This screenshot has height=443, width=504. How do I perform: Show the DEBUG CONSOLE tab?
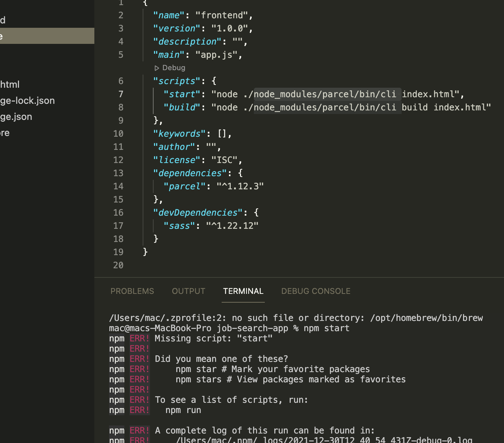point(316,291)
